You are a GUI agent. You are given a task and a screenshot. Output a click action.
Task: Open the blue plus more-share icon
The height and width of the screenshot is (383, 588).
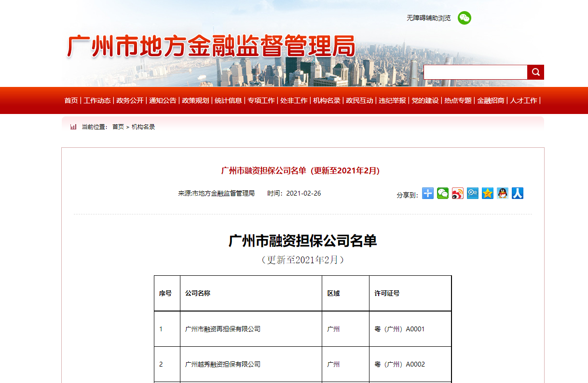point(428,193)
